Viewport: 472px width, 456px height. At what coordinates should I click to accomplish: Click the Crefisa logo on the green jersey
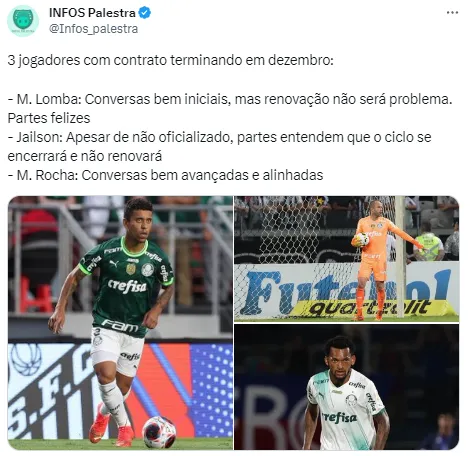click(127, 287)
